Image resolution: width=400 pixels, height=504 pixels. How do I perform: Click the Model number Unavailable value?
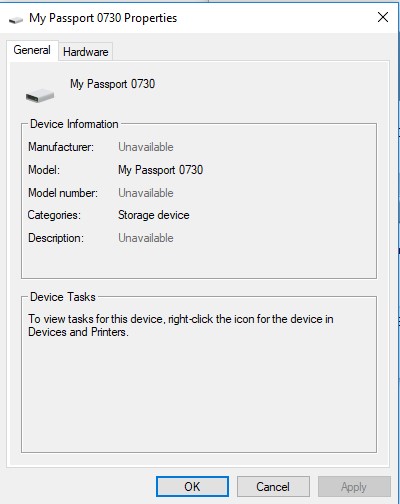click(146, 193)
